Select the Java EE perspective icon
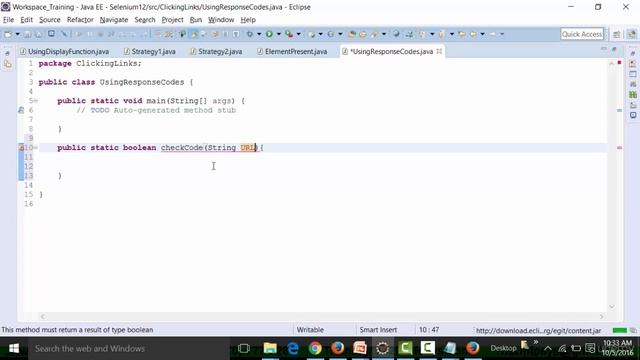Viewport: 640px width, 360px height. pyautogui.click(x=631, y=34)
